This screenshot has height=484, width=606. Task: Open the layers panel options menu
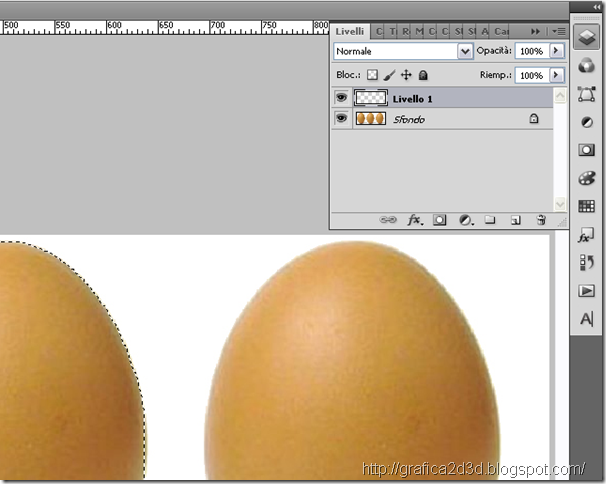[x=559, y=31]
